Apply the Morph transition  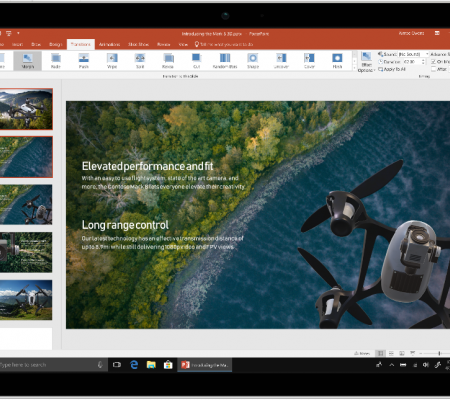(28, 61)
